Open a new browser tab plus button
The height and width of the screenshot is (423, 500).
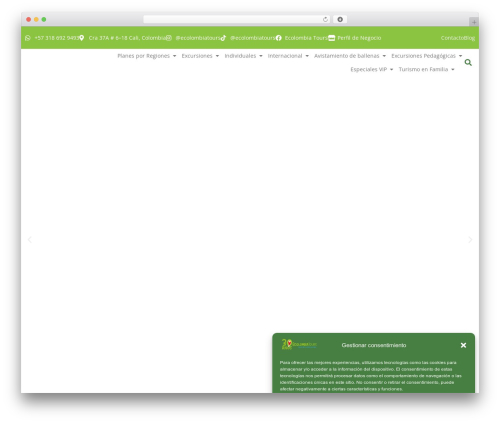(x=474, y=22)
